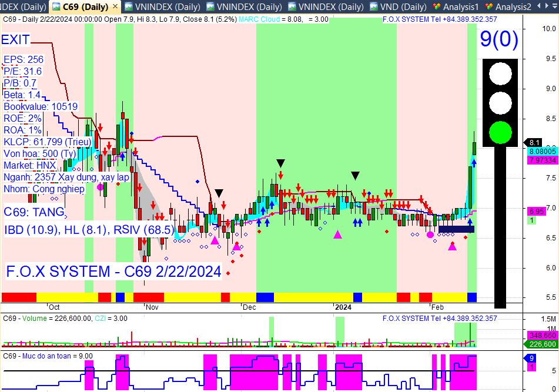Select the Beta: 1.4 text

22,95
